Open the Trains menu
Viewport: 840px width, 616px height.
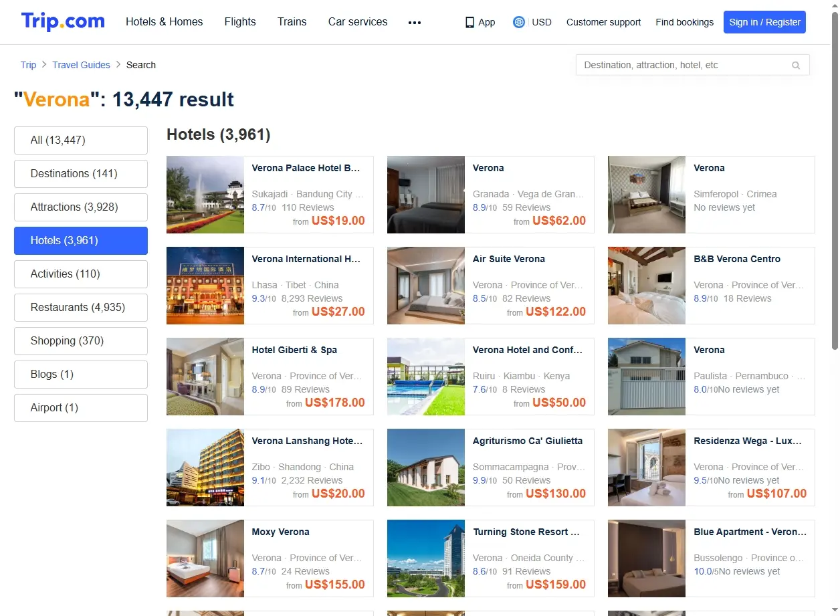coord(292,21)
